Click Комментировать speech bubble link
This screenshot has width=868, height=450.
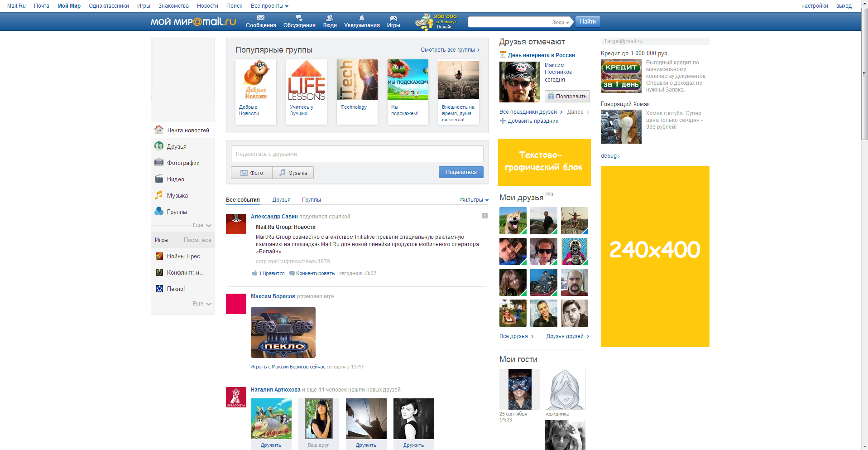click(x=312, y=273)
